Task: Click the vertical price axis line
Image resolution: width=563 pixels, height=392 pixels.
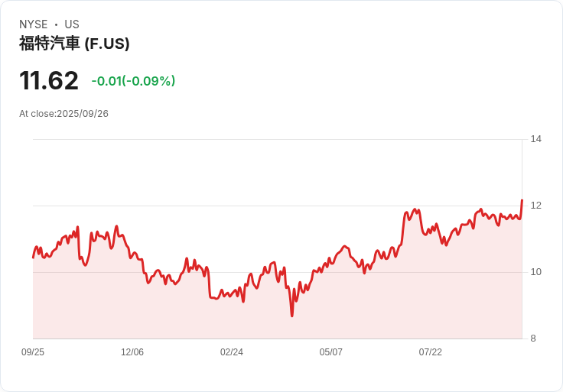Action: [522, 238]
